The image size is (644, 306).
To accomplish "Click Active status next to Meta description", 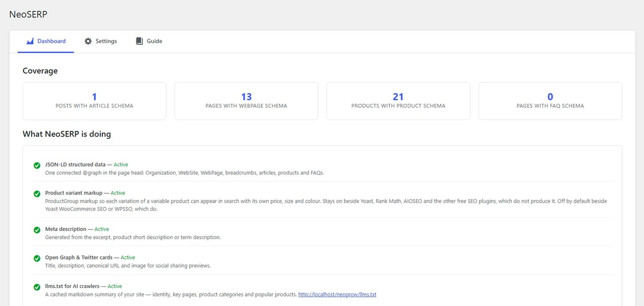I will (x=102, y=229).
